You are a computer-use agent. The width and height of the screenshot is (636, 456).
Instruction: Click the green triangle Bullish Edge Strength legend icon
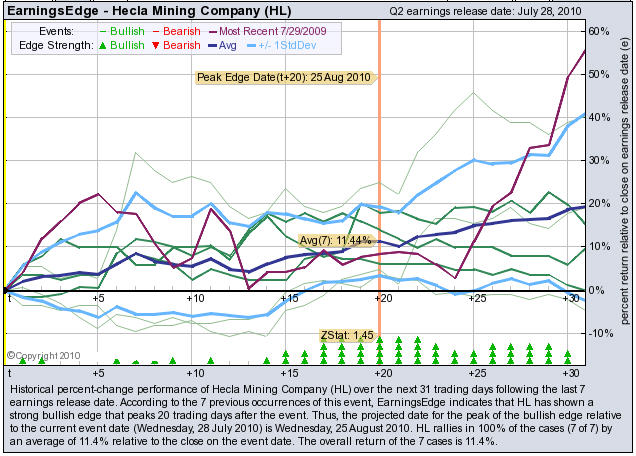coord(103,45)
